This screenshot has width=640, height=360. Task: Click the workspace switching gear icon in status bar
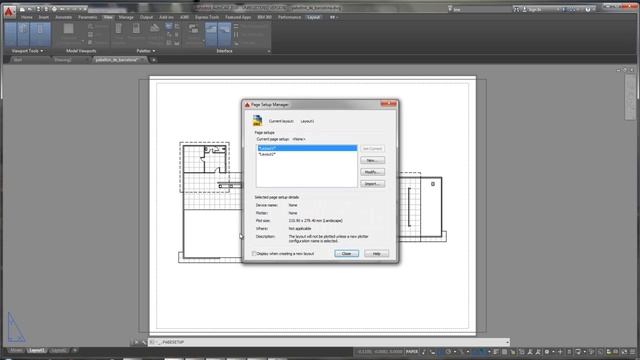coord(547,351)
